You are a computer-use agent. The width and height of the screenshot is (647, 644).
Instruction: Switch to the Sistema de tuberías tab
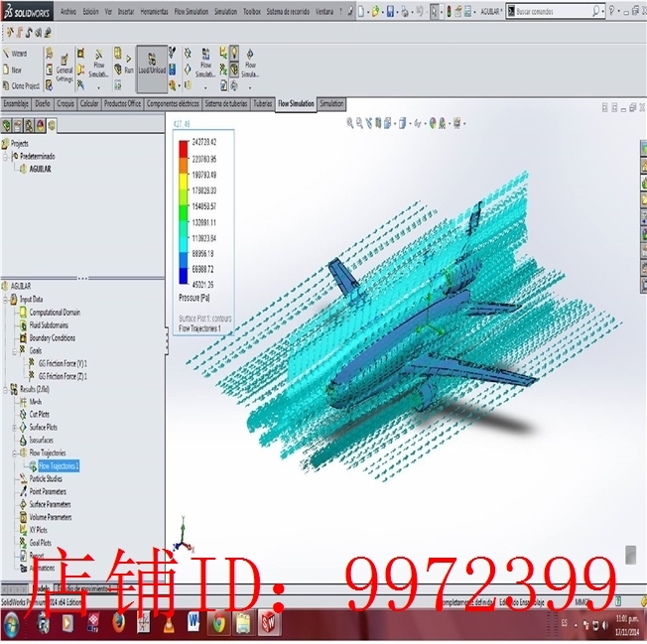(225, 103)
